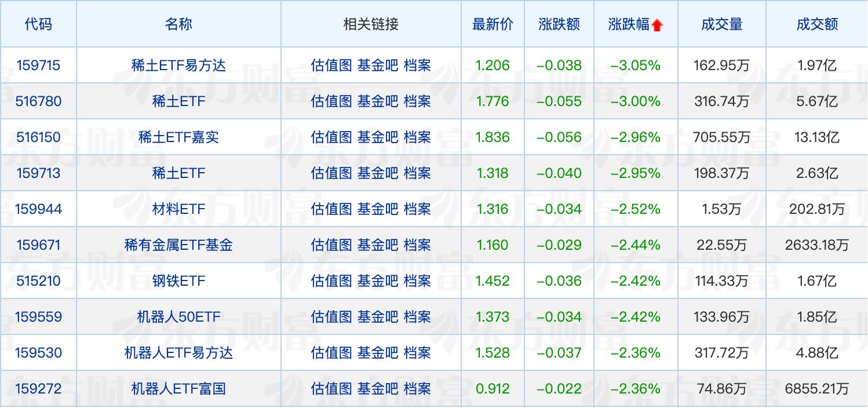The height and width of the screenshot is (408, 868).
Task: Sort table by 成交量 header
Action: coord(721,24)
